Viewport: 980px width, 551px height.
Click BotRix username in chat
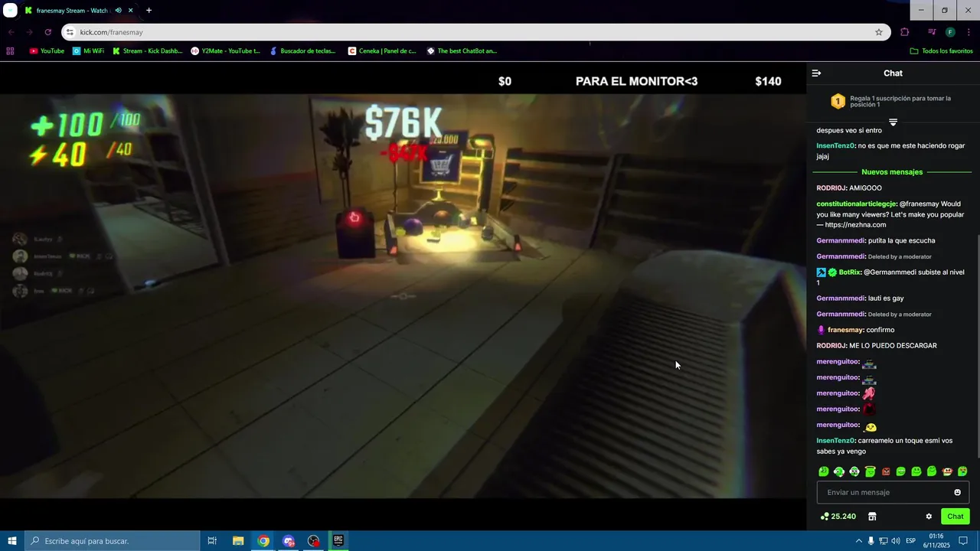click(x=850, y=272)
